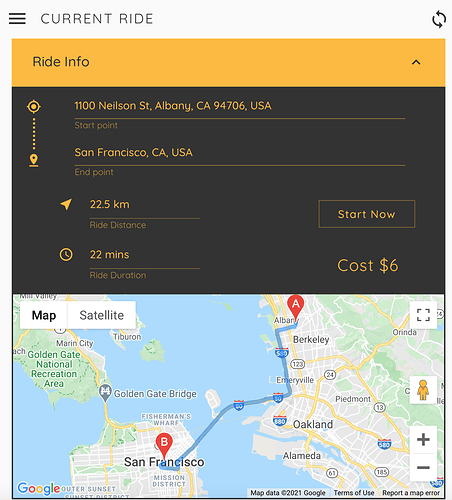This screenshot has width=452, height=500.
Task: Start the ride with Start Now
Action: click(x=367, y=214)
